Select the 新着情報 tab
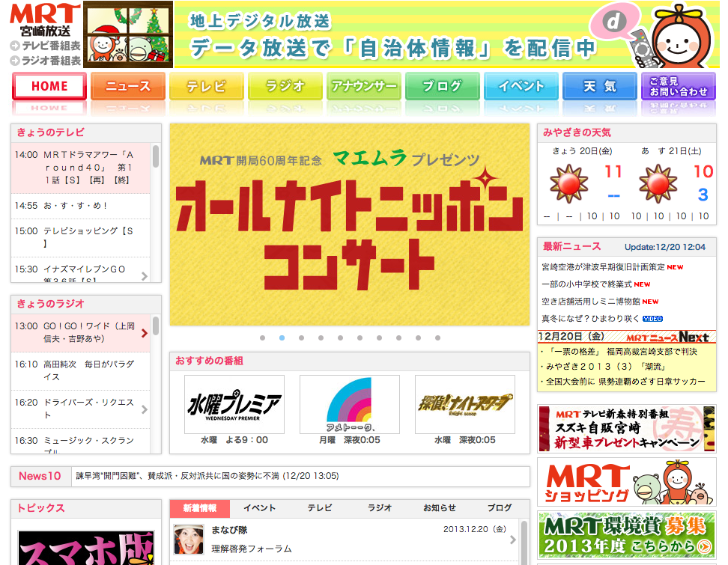728x565 pixels. click(200, 508)
